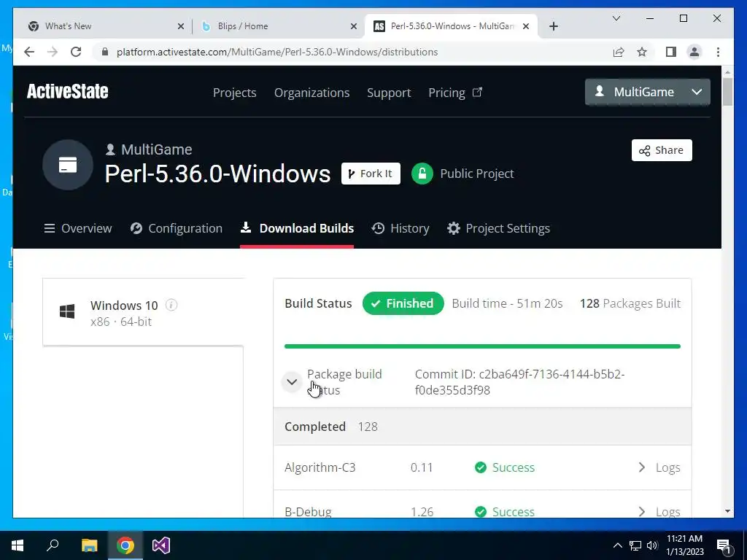Open the Chrome three-dot menu
747x560 pixels.
(x=718, y=52)
